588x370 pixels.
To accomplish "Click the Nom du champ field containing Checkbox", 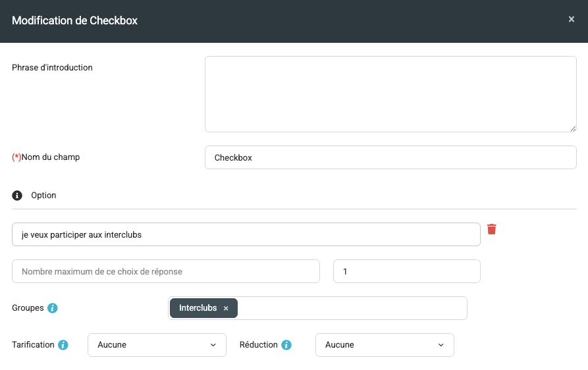I will [390, 157].
